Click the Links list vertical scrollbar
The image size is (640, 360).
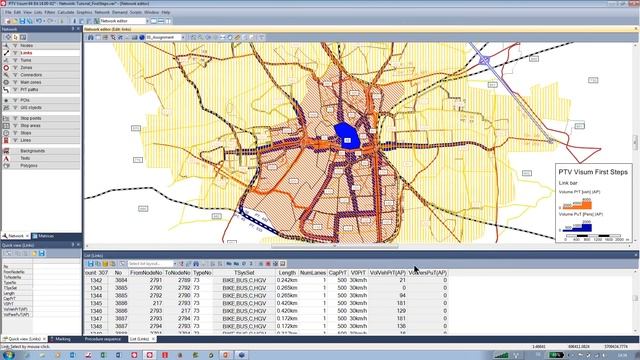[636, 302]
